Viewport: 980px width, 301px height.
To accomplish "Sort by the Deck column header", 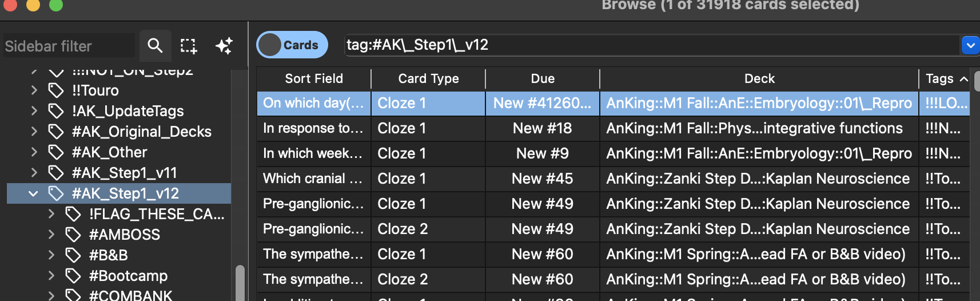I will 759,78.
